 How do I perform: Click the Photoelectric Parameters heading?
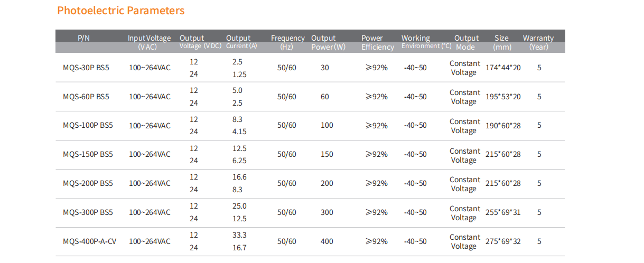pyautogui.click(x=121, y=11)
